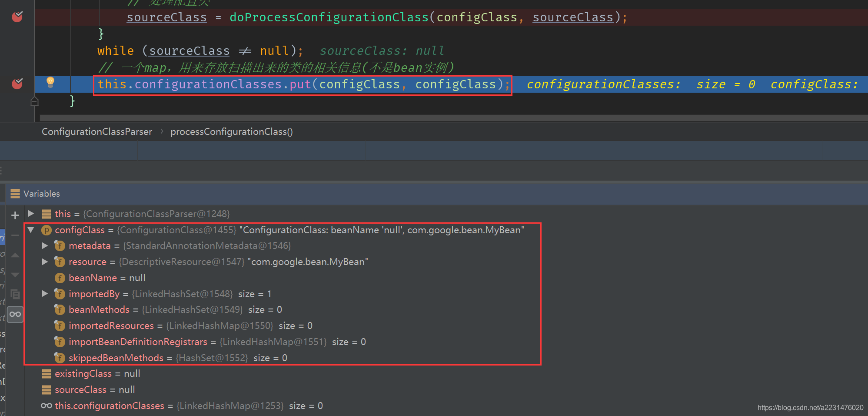Click parameter icon beside configClass

coord(47,230)
